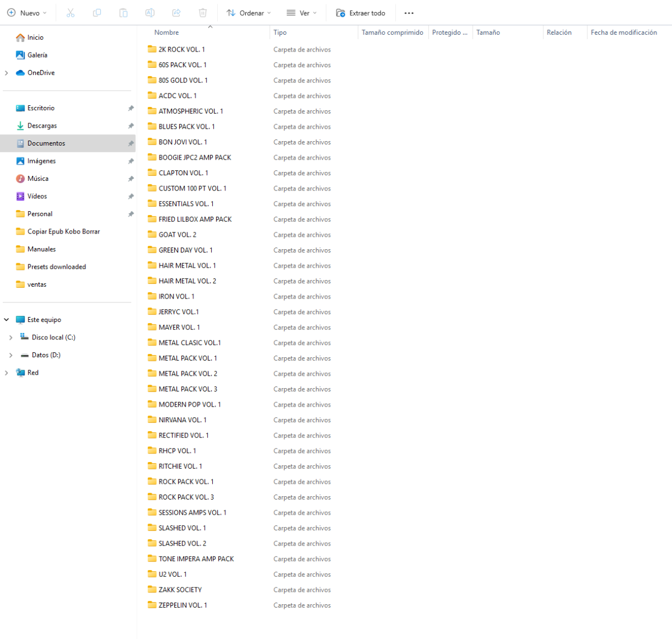This screenshot has width=672, height=639.
Task: Click the Copy icon in toolbar
Action: click(x=97, y=13)
